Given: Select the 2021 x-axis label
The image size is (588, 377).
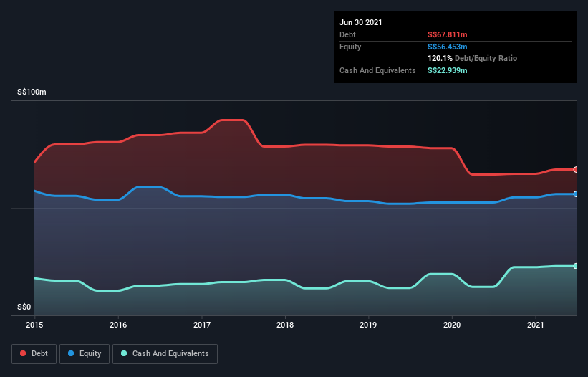Looking at the screenshot, I should pos(536,325).
